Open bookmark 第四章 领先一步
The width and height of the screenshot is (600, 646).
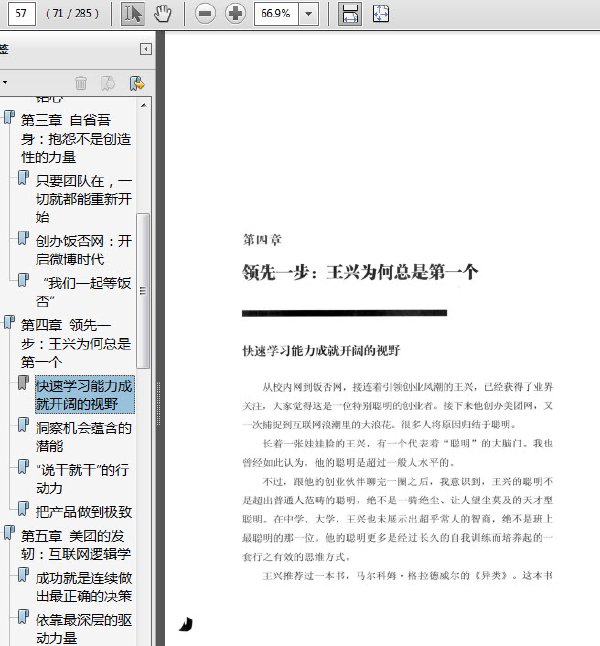click(76, 344)
